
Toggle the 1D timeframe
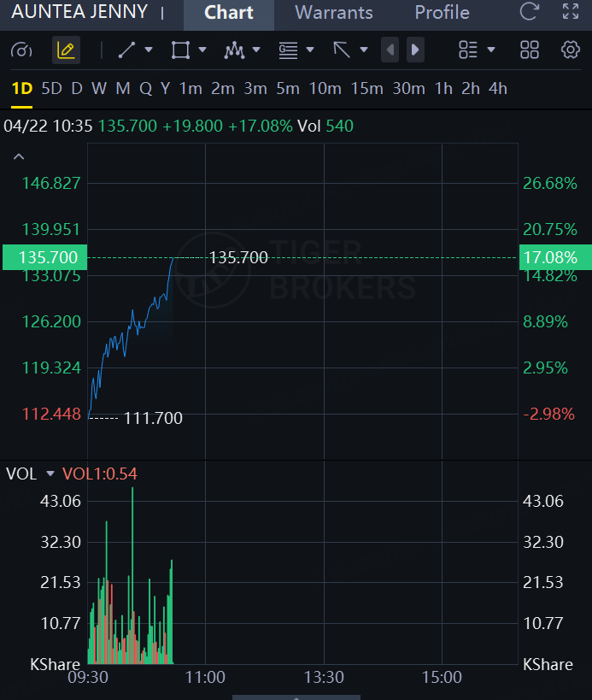point(21,88)
